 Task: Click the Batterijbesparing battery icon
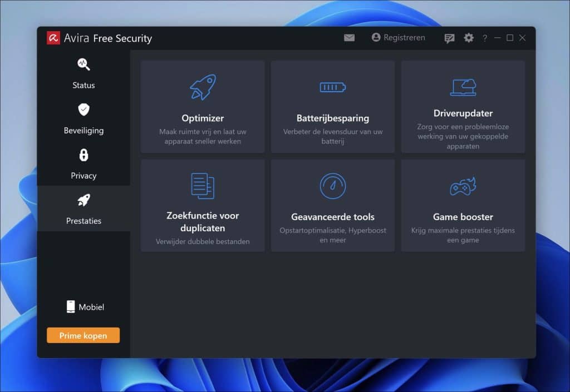click(332, 87)
